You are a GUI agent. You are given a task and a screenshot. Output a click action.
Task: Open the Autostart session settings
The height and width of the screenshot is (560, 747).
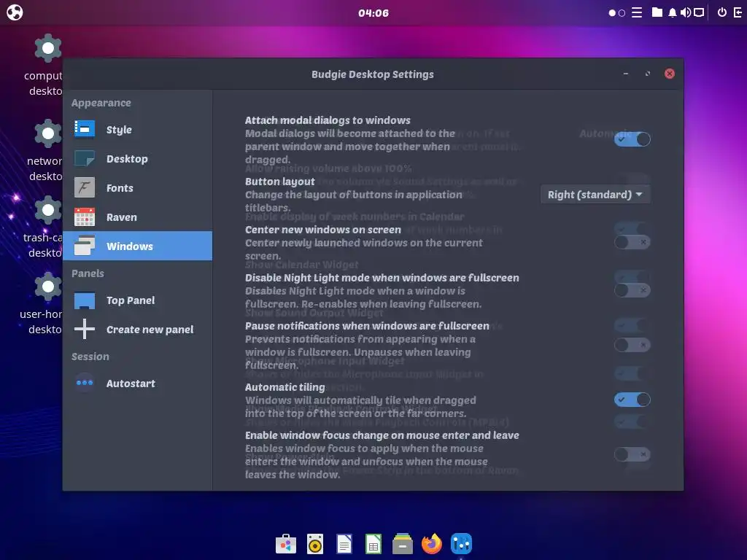click(137, 384)
